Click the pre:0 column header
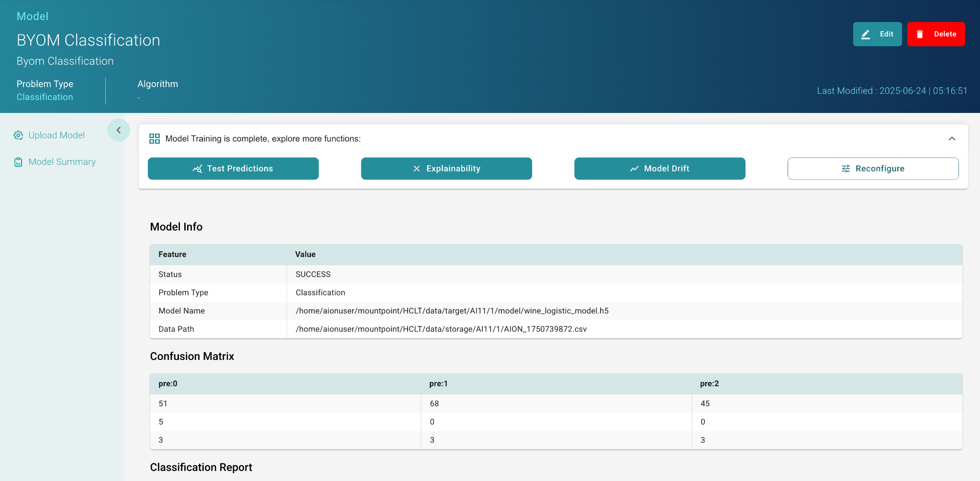This screenshot has width=980, height=481. coord(168,384)
